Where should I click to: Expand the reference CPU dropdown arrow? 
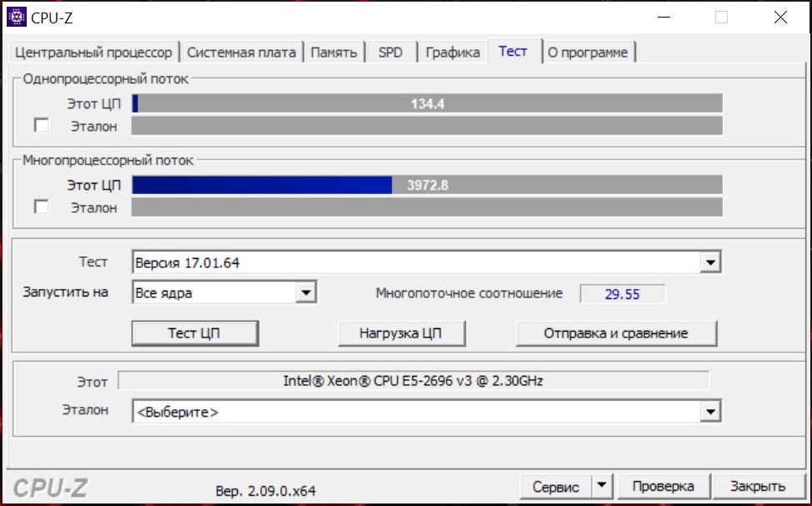[710, 412]
